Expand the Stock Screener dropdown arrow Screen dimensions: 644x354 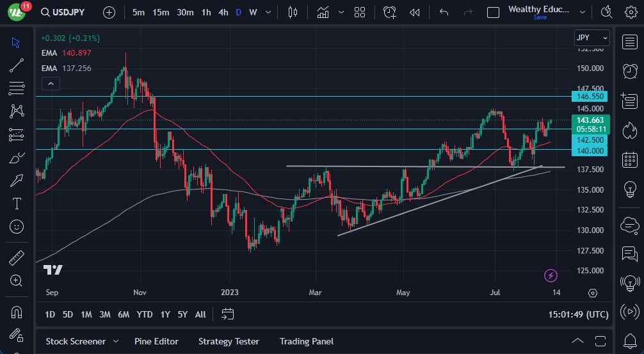[116, 341]
